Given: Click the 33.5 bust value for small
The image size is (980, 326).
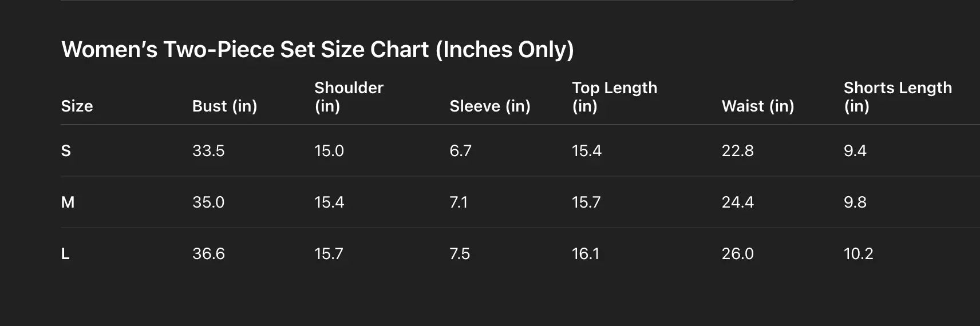Looking at the screenshot, I should 208,150.
